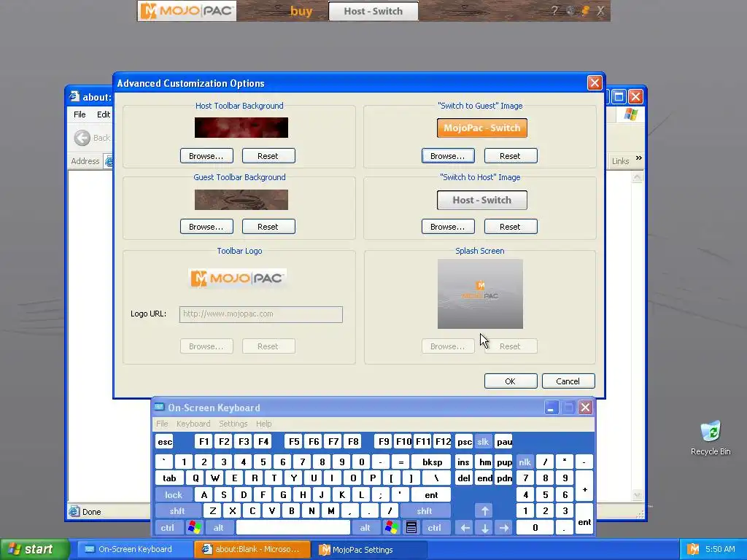Open help question mark in MojoPac toolbar
The image size is (747, 560).
click(x=554, y=10)
